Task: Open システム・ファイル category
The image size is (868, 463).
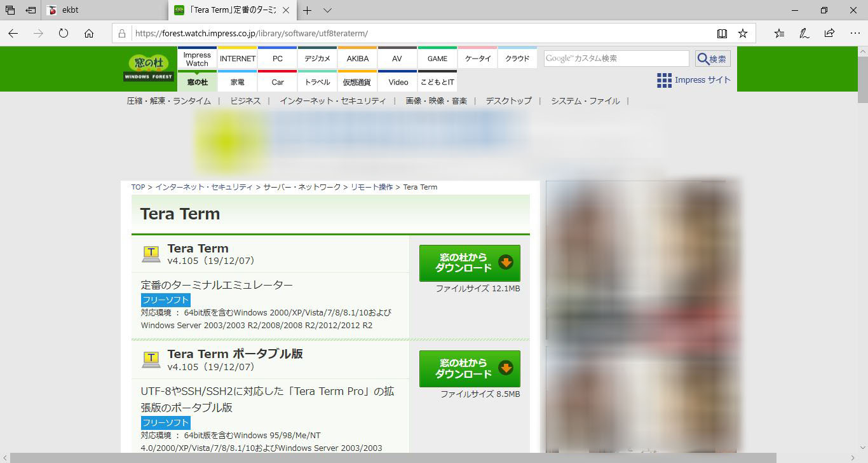Action: click(585, 100)
